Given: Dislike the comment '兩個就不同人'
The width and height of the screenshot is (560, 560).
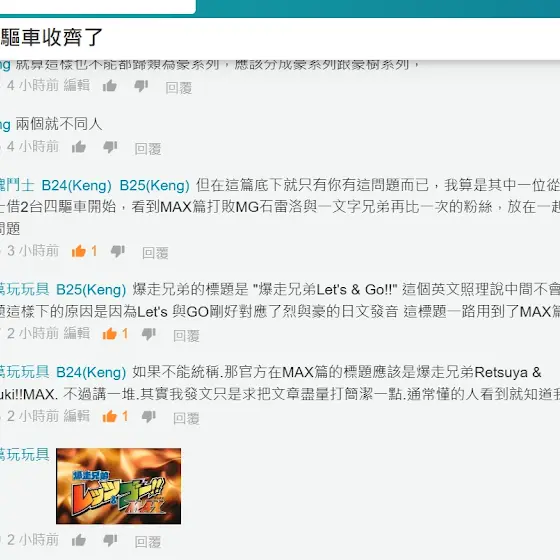Looking at the screenshot, I should 110,147.
